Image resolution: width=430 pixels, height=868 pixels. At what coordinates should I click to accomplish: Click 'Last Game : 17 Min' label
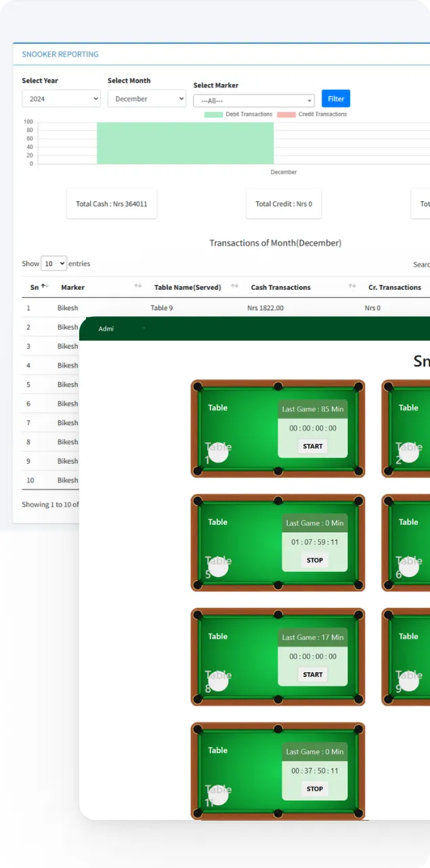click(313, 637)
